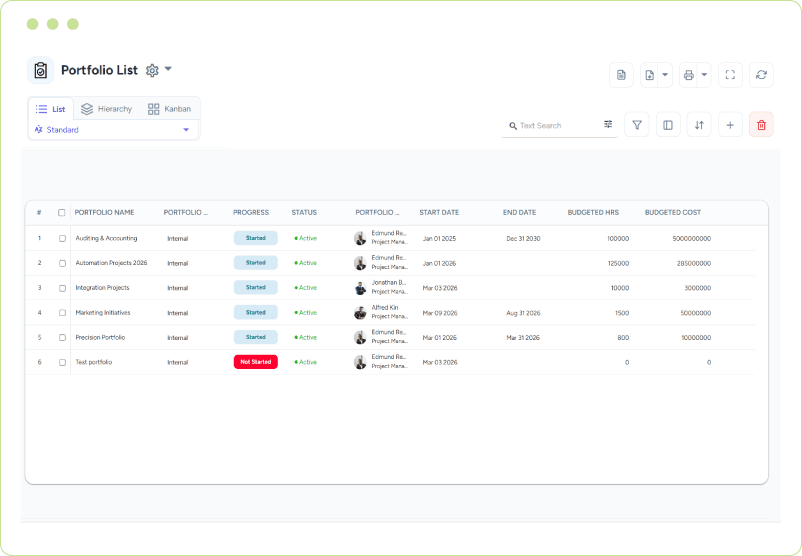Open the Automation Projects 2026 portfolio
Viewport: 802px width, 556px height.
point(111,263)
